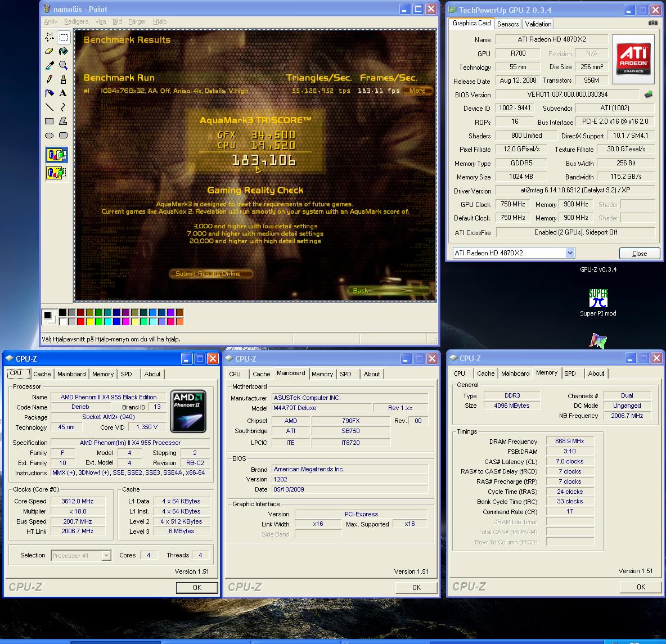Screen dimensions: 666x644
Task: Select the Line tool in Paint
Action: pos(49,107)
